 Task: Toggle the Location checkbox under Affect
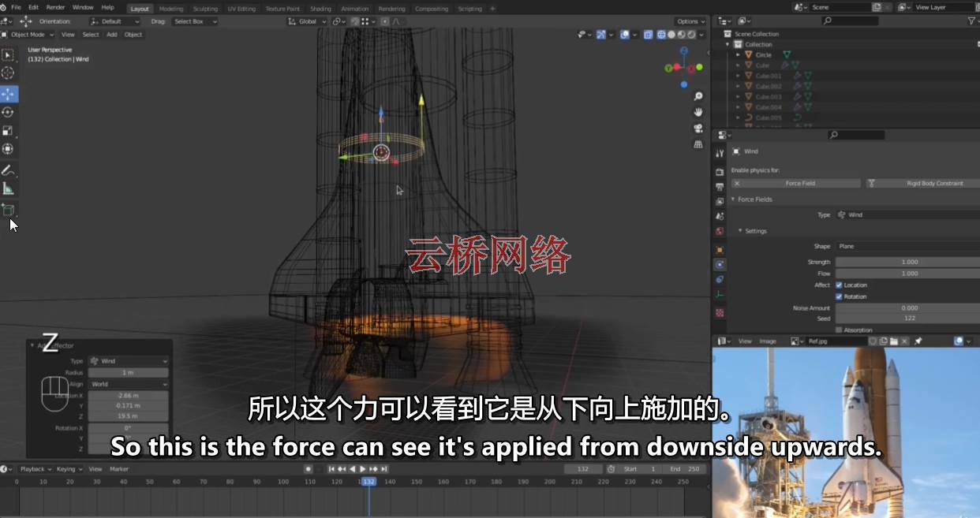(839, 285)
